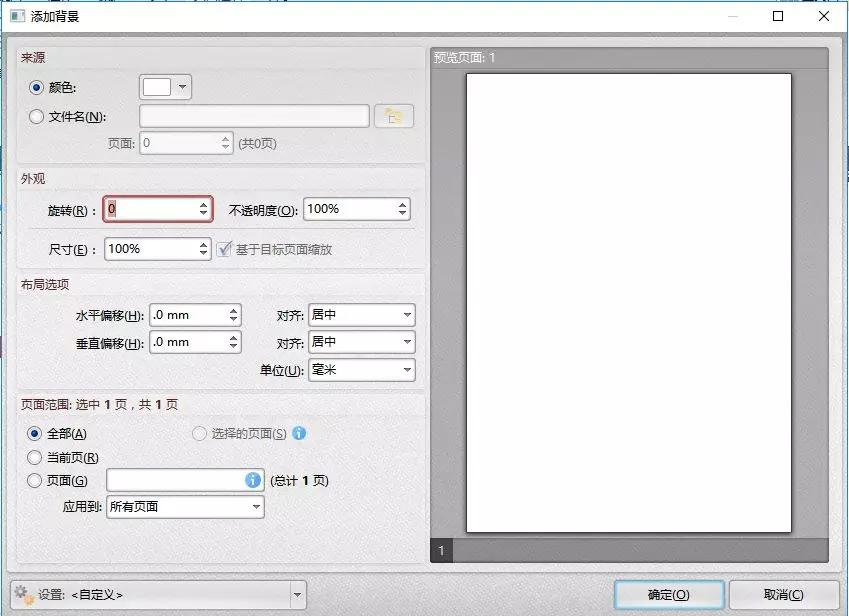
Task: Click the 取消 button
Action: coord(783,595)
